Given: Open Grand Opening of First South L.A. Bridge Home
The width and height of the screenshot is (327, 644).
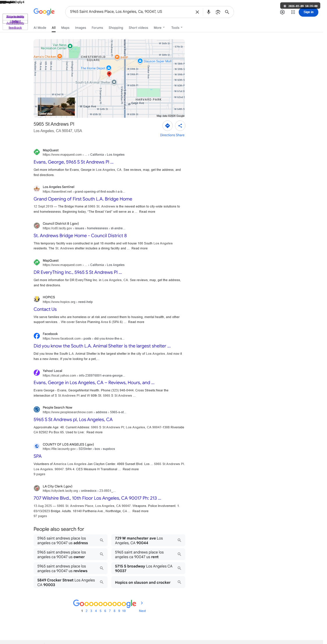Looking at the screenshot, I should click(x=83, y=199).
